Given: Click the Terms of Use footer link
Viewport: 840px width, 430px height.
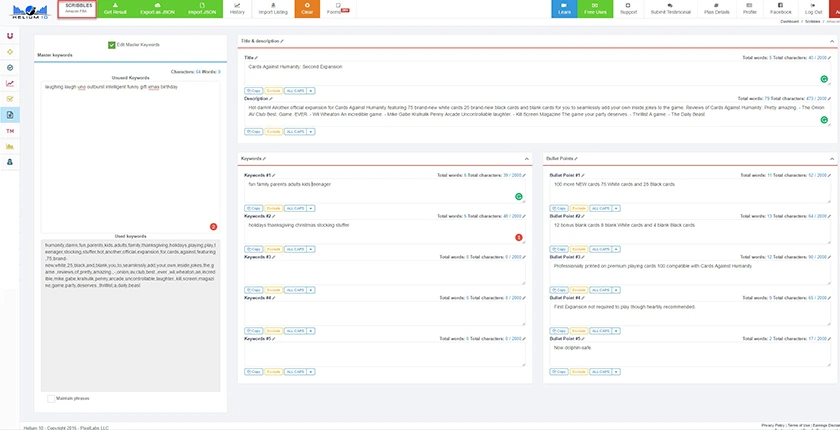Looking at the screenshot, I should (x=798, y=425).
